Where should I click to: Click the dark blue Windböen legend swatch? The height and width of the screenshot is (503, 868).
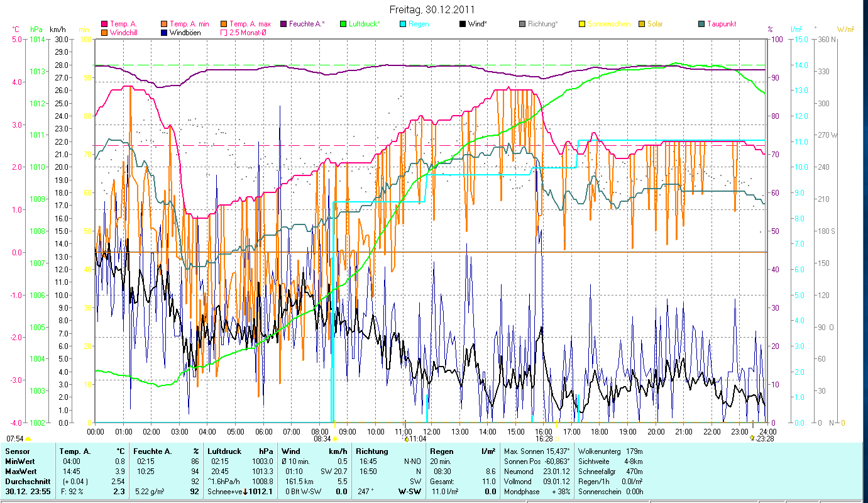click(164, 32)
